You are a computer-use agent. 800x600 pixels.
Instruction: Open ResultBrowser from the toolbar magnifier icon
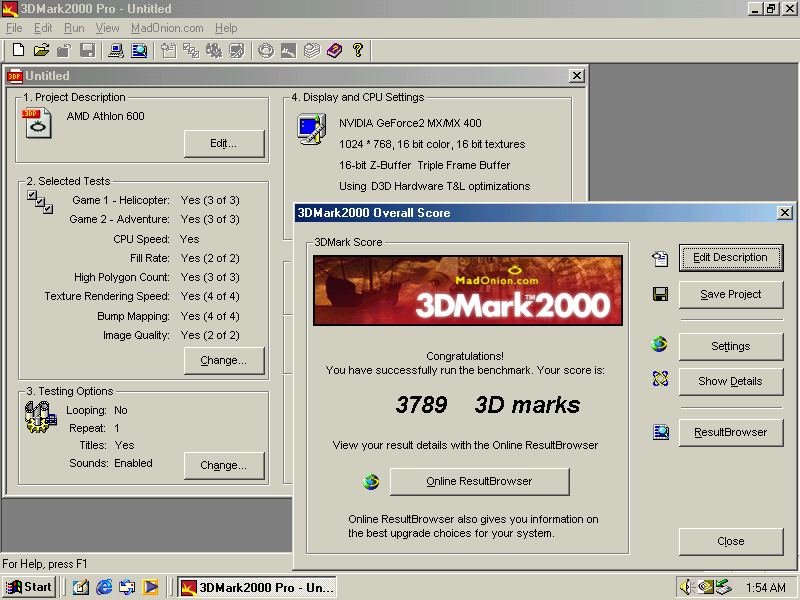coord(139,50)
